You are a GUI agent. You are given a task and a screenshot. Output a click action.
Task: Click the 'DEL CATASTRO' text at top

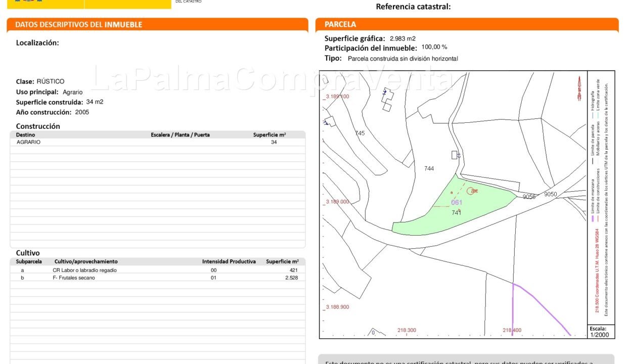(188, 2)
